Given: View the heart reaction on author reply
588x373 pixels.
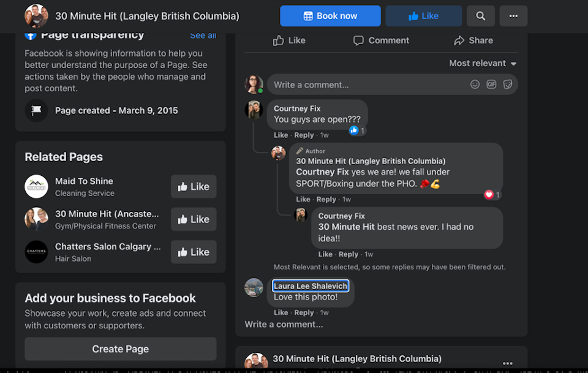Looking at the screenshot, I should point(492,195).
